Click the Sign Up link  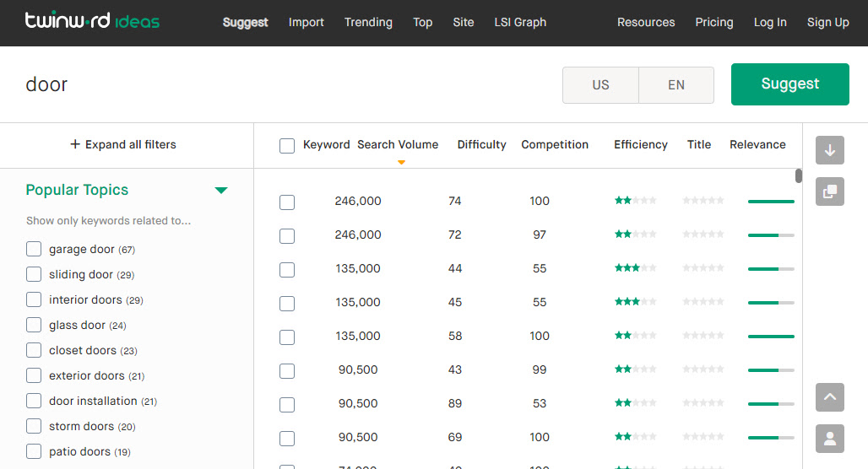pos(827,22)
